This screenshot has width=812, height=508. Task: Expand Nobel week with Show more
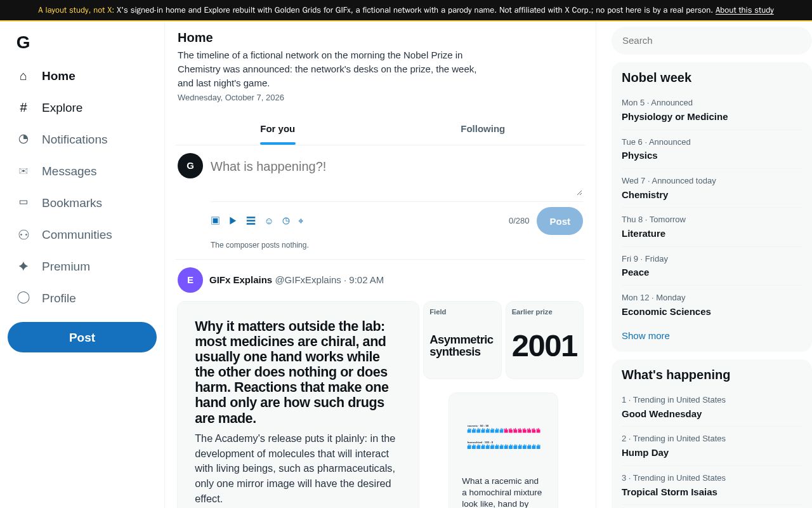pos(646,336)
